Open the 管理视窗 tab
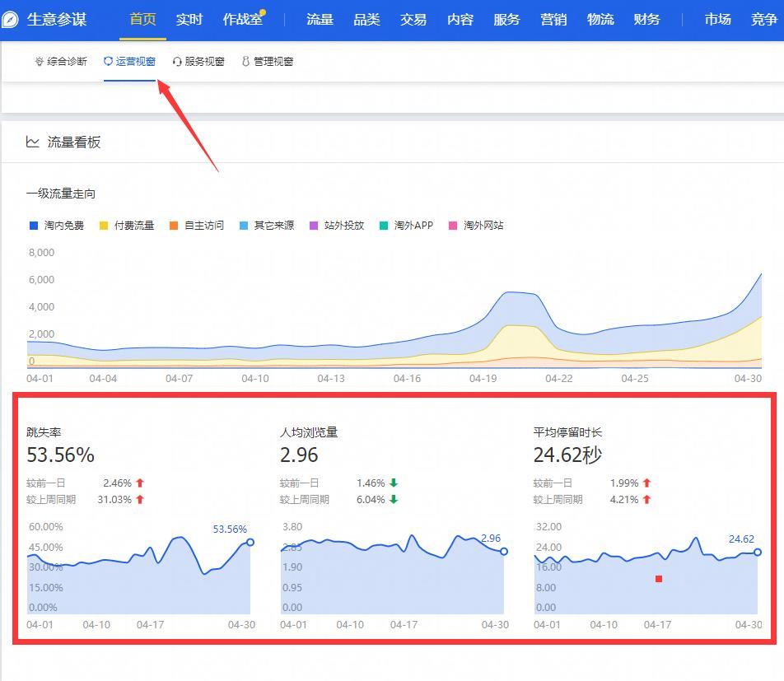This screenshot has height=681, width=784. pos(267,62)
